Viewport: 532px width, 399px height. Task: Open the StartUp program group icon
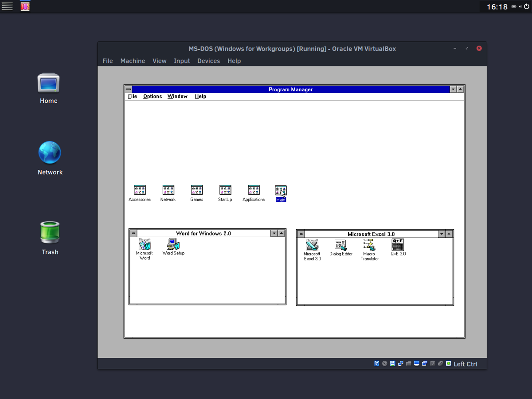[x=225, y=193]
